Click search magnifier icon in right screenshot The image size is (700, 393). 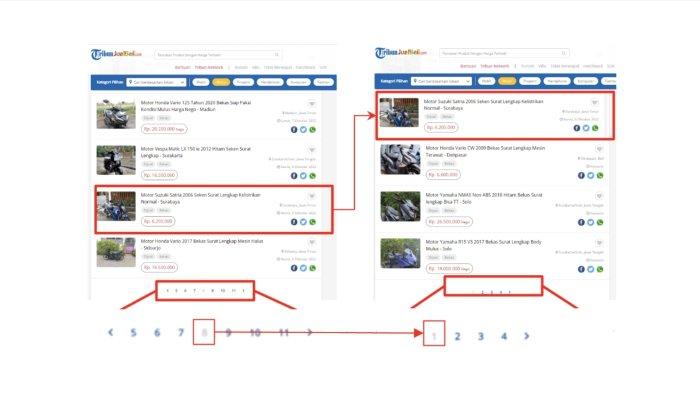click(x=563, y=53)
